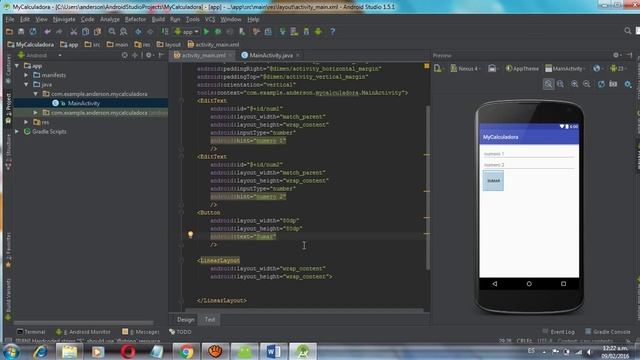Open the Android project view dropdown
This screenshot has width=640, height=360.
40,55
